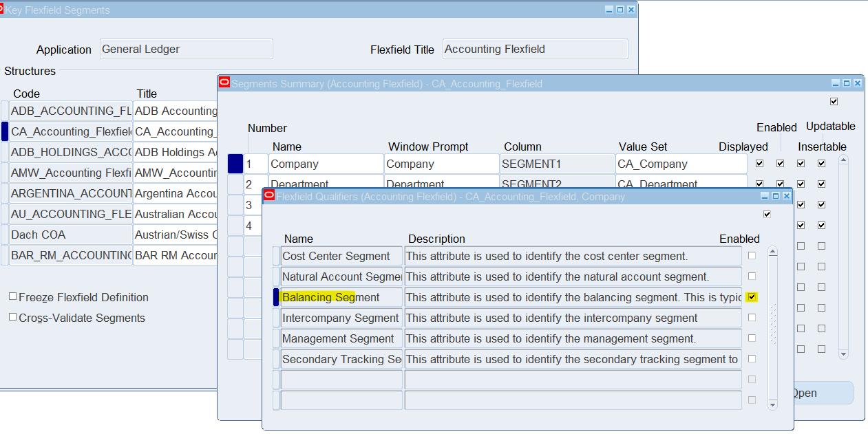Toggle checkbox below Segments Summary title bar
This screenshot has width=868, height=434.
pos(834,101)
